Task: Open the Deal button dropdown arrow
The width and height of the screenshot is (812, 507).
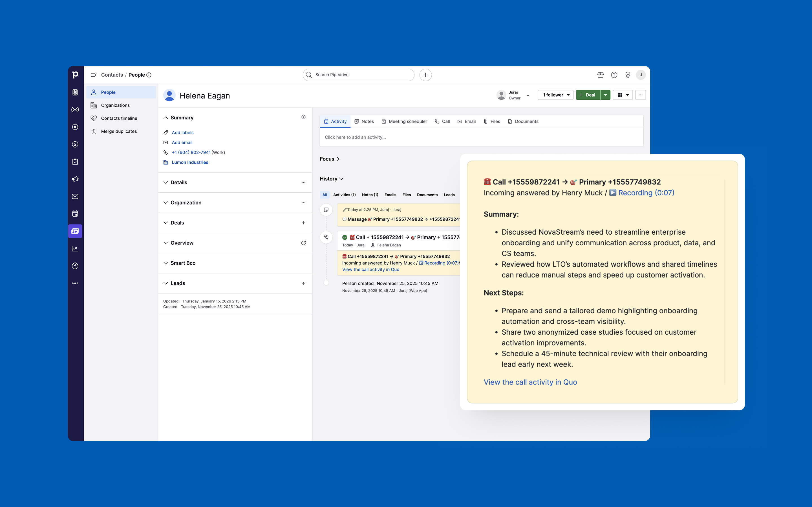Action: (x=605, y=95)
